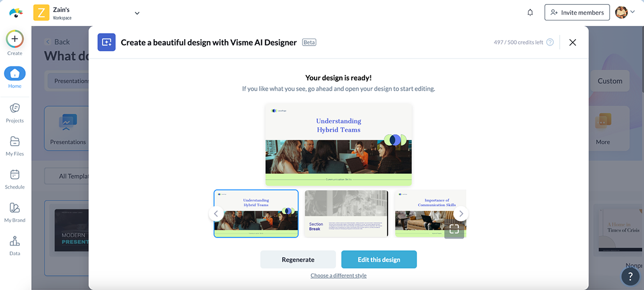Open Projects in the sidebar
Screen dimensions: 644x290
tap(14, 113)
